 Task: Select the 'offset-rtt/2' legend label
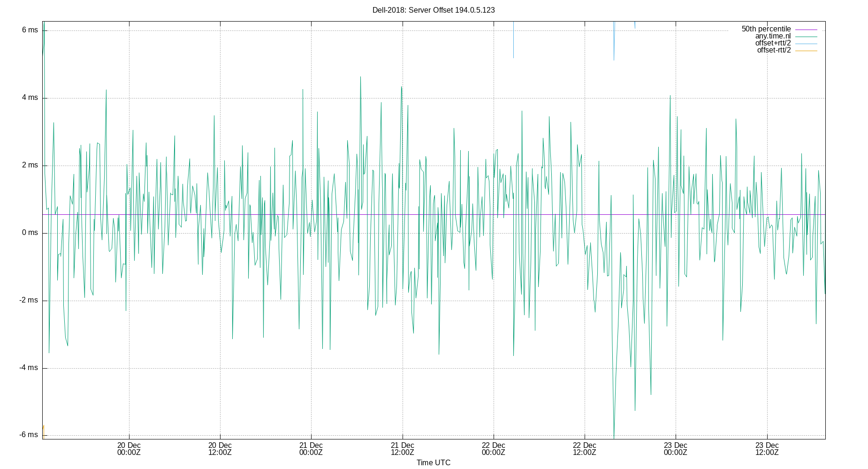(x=771, y=49)
